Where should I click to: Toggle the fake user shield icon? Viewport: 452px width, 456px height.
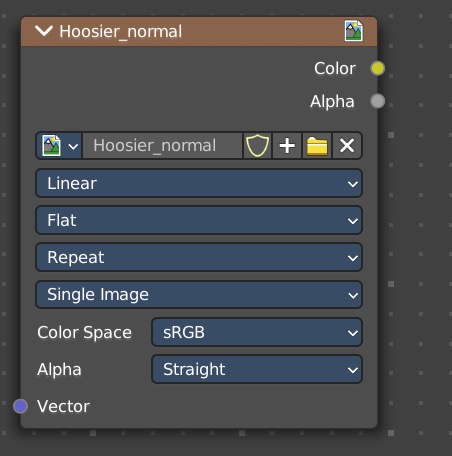[x=257, y=146]
